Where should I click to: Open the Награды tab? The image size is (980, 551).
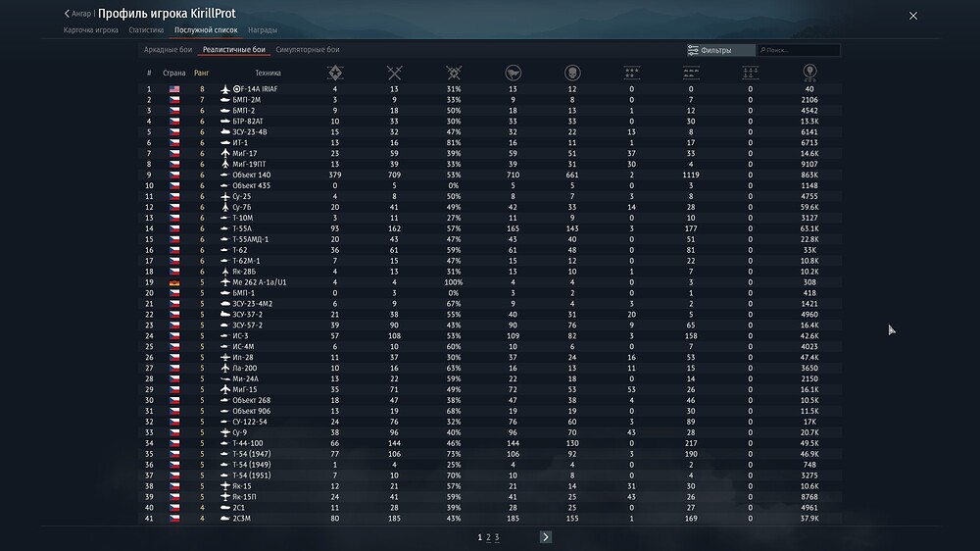point(263,30)
